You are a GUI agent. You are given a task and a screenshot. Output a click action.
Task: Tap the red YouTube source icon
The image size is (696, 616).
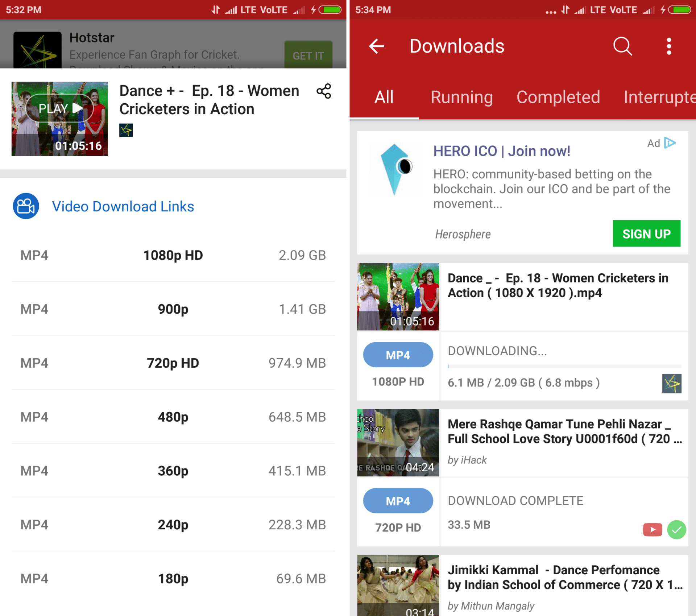[x=652, y=529]
